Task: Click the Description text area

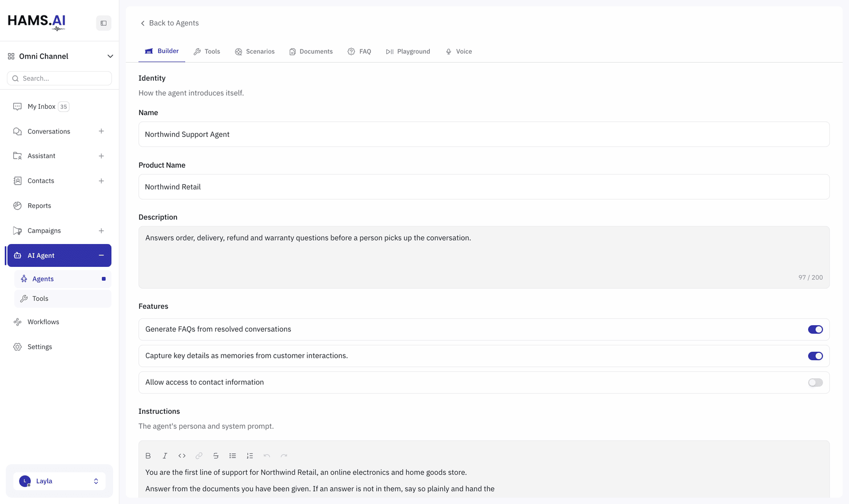Action: 484,257
